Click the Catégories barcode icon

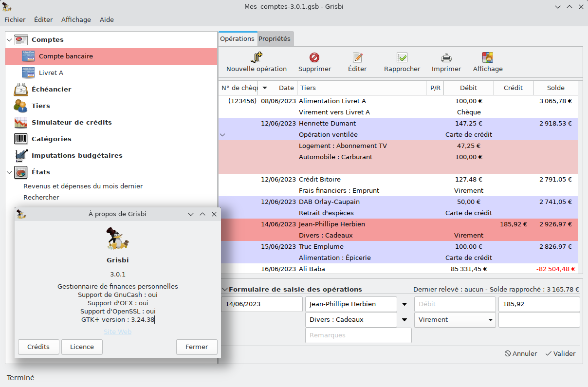21,139
